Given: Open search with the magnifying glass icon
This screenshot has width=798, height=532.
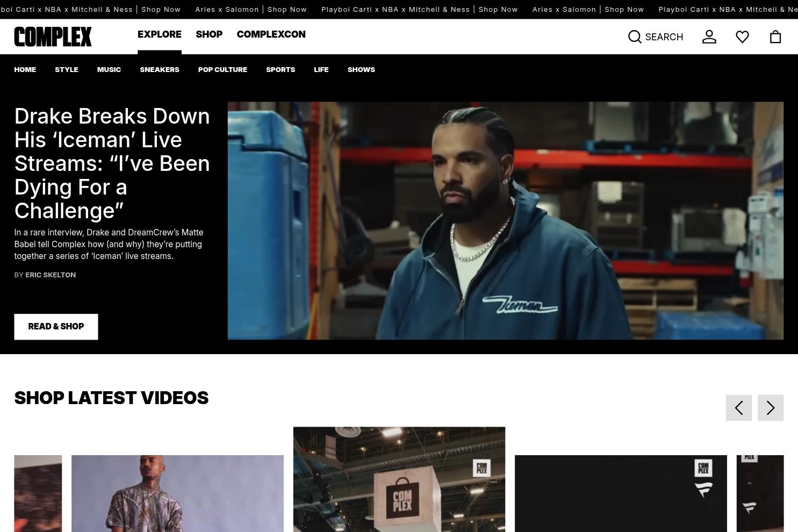Looking at the screenshot, I should 635,37.
